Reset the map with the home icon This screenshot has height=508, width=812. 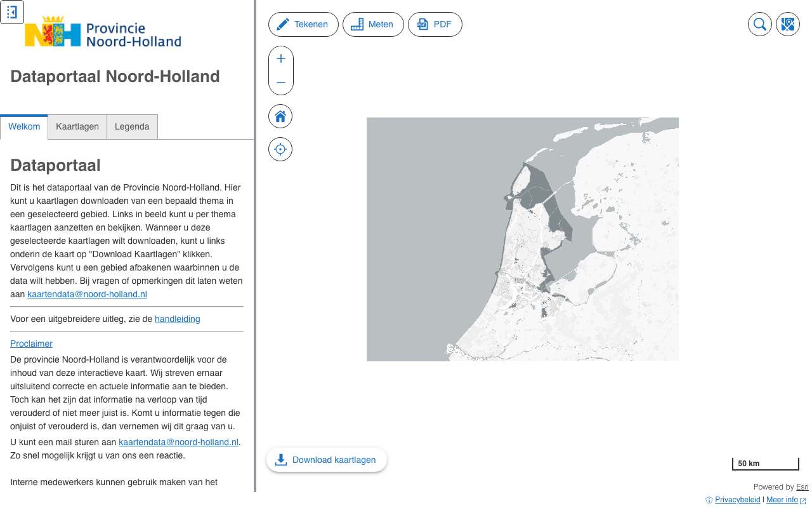[x=280, y=116]
